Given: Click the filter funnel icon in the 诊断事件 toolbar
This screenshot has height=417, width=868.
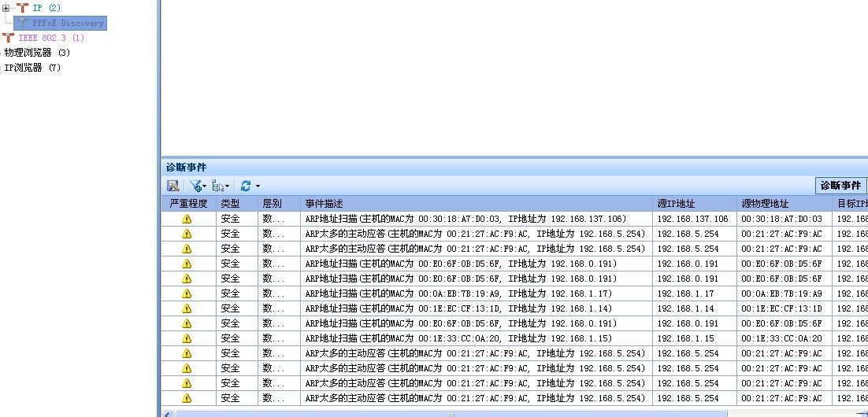Looking at the screenshot, I should 195,186.
